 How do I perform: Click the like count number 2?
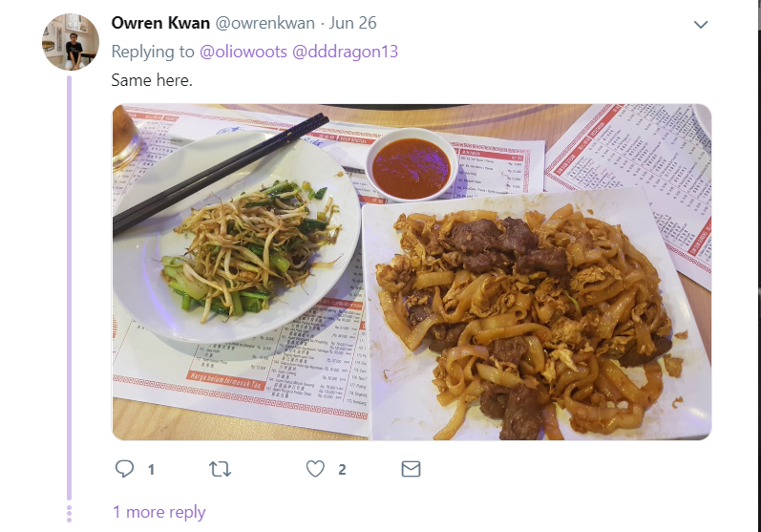point(342,469)
